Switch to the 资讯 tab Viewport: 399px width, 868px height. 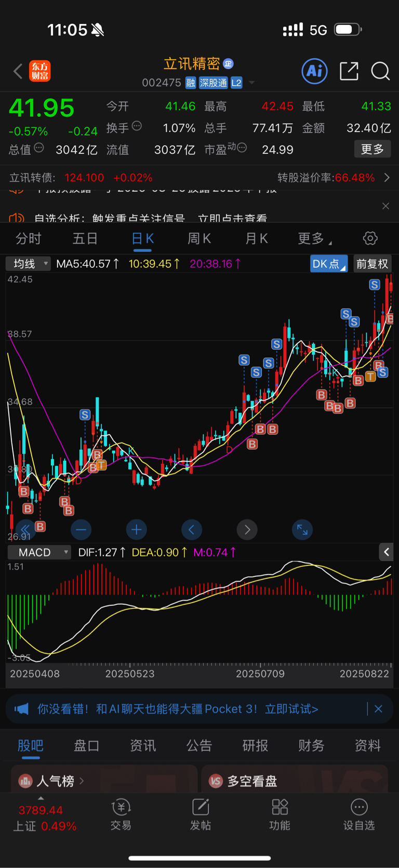(143, 746)
